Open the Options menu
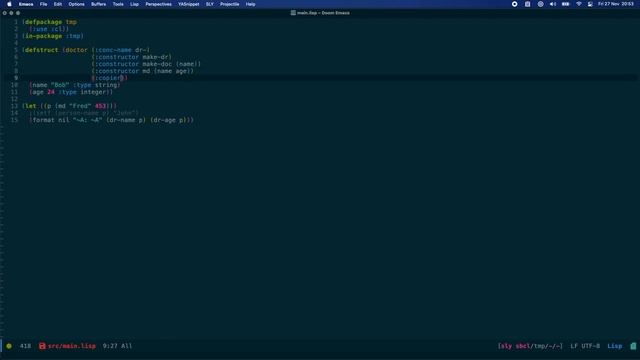This screenshot has width=640, height=360. point(76,4)
